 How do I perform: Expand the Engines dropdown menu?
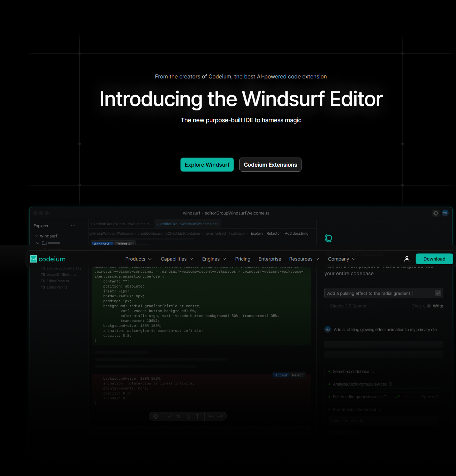coord(214,259)
